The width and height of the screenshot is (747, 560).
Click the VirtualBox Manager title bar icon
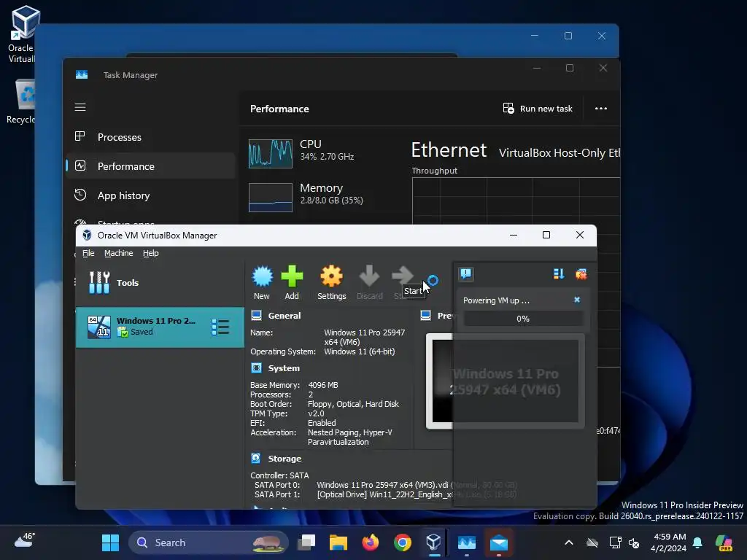[x=87, y=236]
